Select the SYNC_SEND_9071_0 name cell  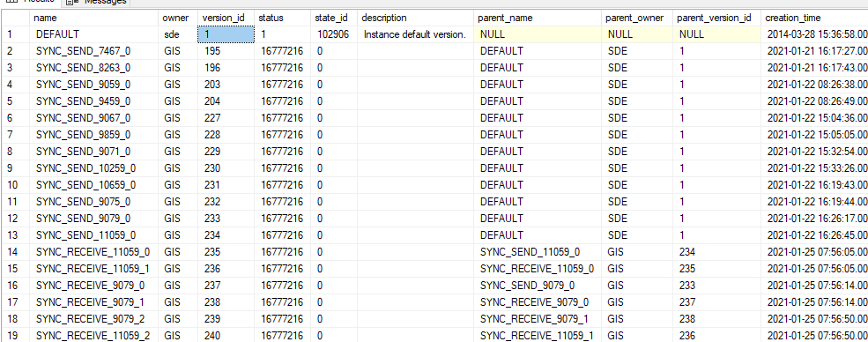click(x=93, y=151)
